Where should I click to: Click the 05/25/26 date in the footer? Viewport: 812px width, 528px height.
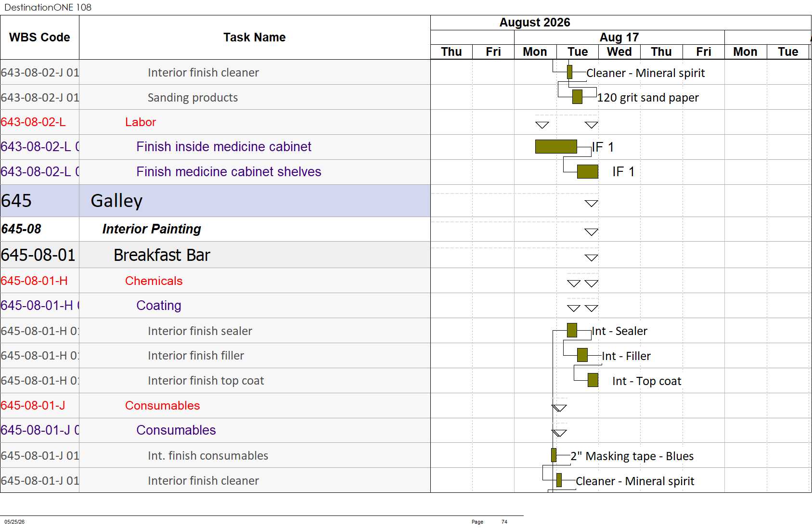[x=14, y=522]
